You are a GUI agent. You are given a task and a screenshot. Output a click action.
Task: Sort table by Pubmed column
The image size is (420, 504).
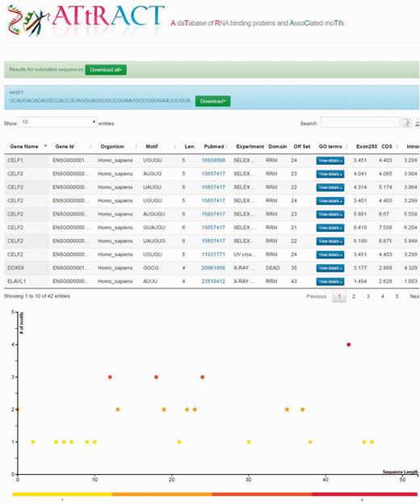215,146
